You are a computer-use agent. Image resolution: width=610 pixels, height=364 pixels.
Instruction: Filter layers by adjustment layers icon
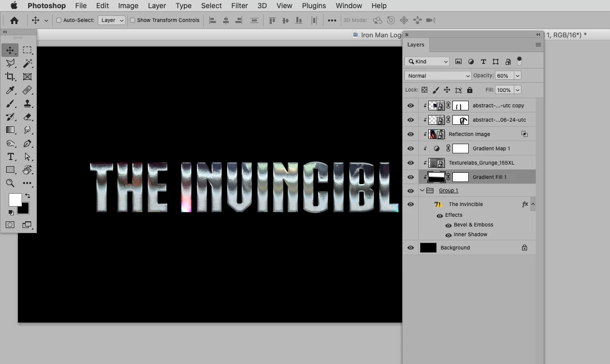(x=471, y=61)
